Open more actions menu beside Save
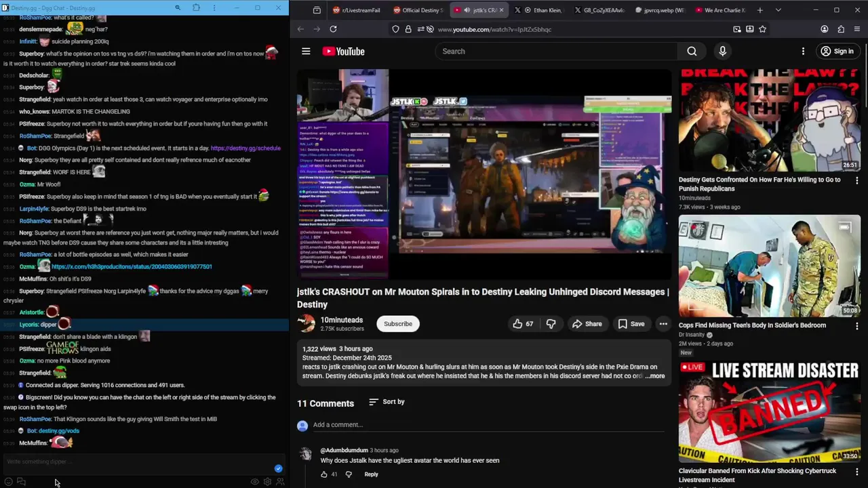 coord(663,324)
